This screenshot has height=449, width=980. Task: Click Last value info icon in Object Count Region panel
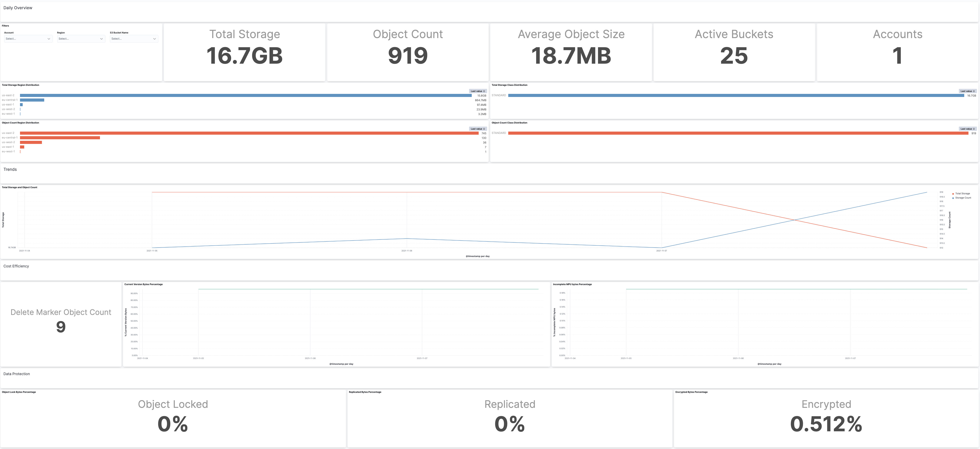pos(484,129)
